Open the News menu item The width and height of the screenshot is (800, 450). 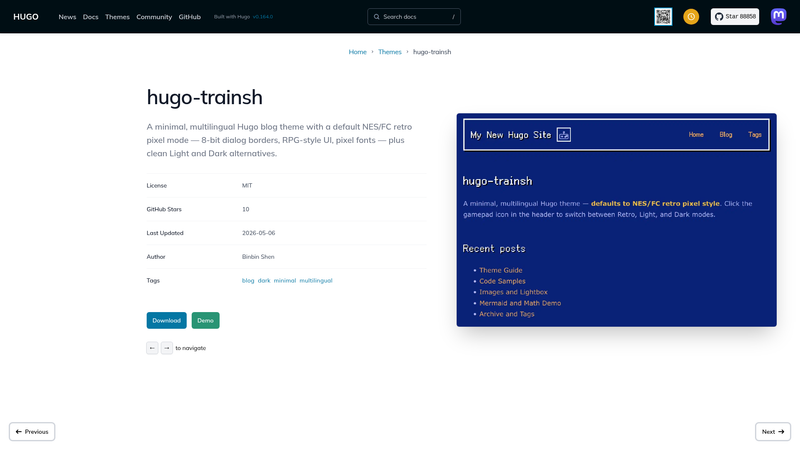click(x=67, y=17)
